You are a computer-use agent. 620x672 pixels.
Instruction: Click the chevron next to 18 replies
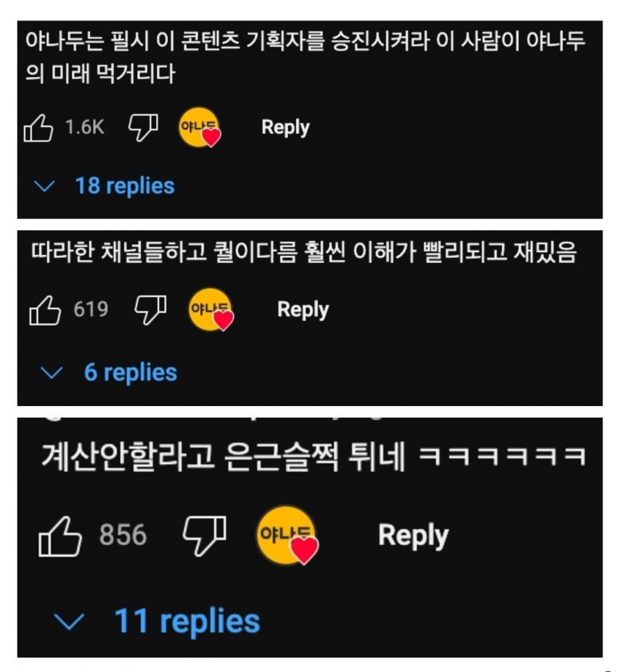point(44,187)
